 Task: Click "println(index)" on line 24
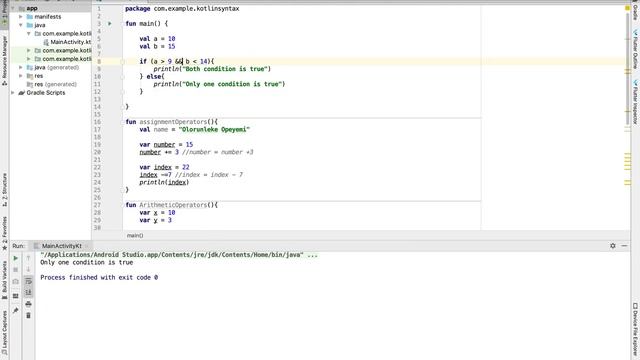[164, 182]
